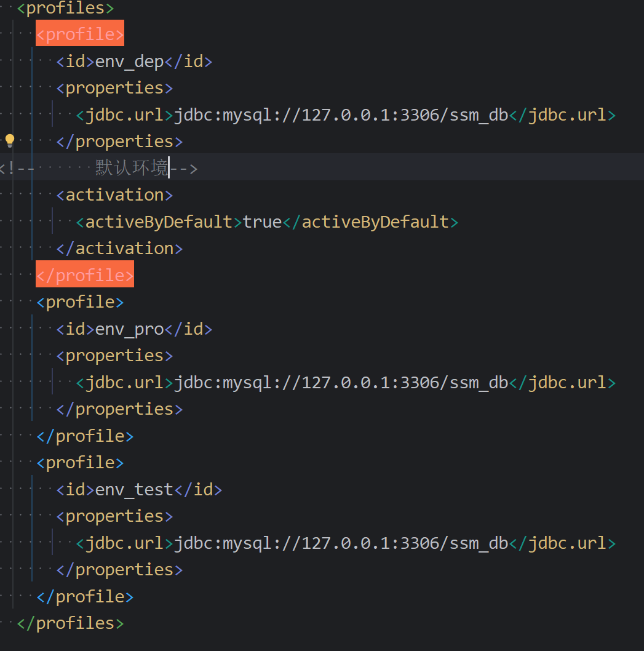Click the true value in activeByDefault

[x=262, y=222]
